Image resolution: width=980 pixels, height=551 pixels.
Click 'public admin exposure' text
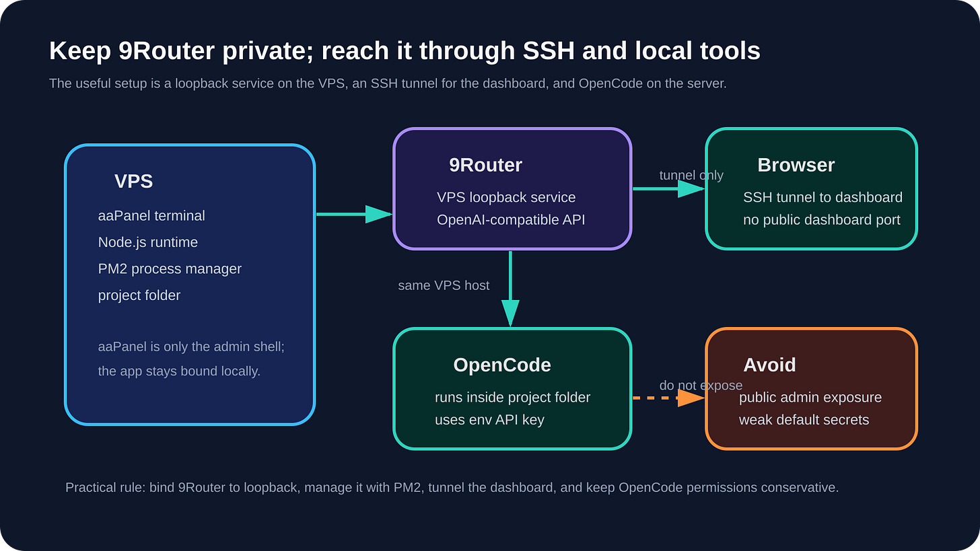click(810, 398)
